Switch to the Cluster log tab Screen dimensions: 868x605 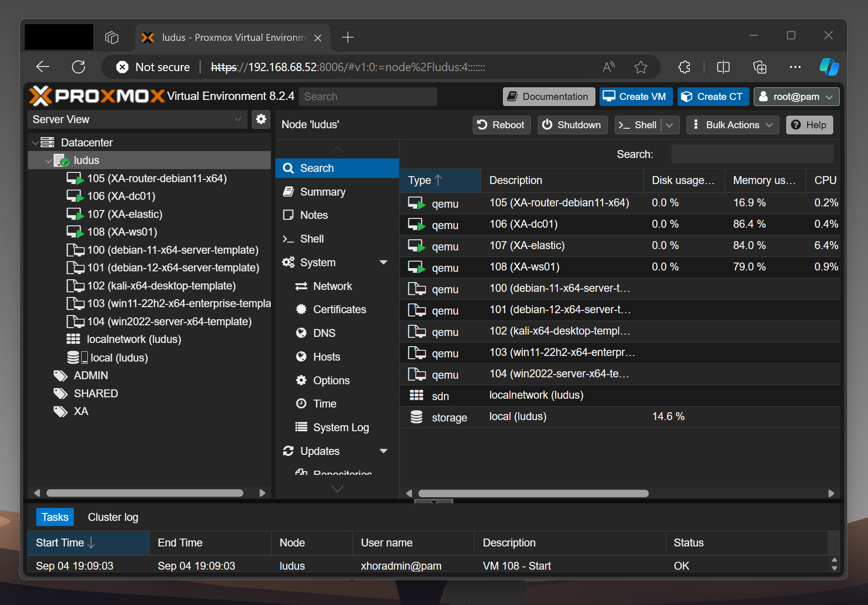[x=113, y=517]
